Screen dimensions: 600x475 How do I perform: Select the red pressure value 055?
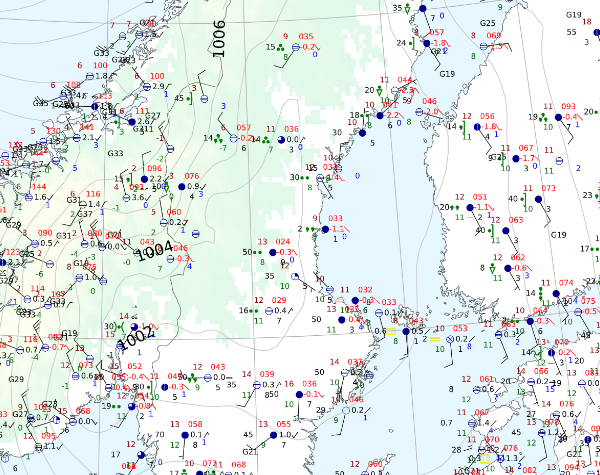tap(284, 424)
